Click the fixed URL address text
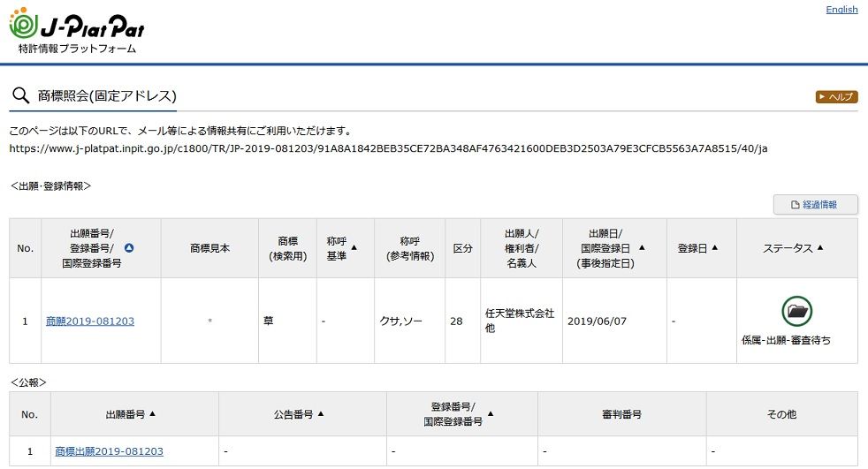This screenshot has height=469, width=868. pos(388,148)
